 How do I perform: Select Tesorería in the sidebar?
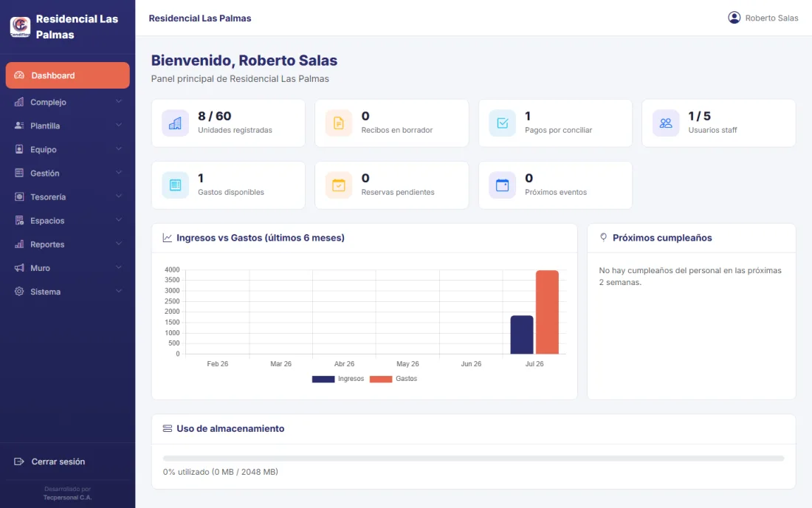pyautogui.click(x=67, y=197)
